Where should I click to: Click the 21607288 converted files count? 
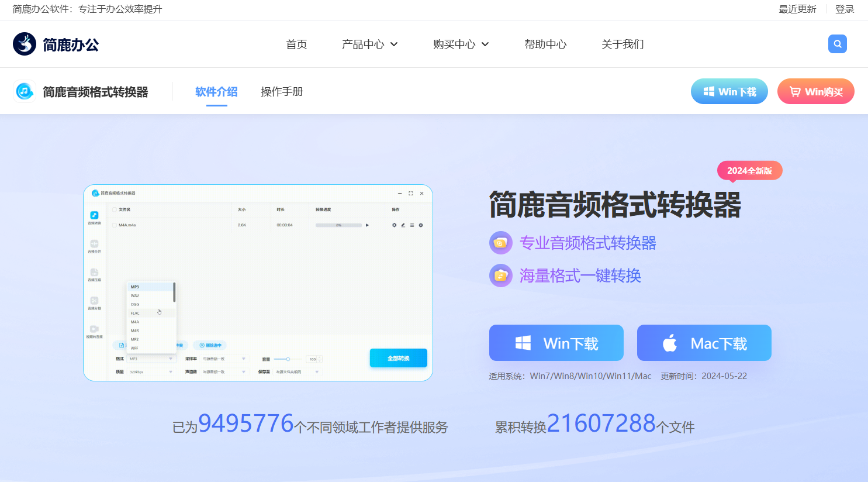601,424
